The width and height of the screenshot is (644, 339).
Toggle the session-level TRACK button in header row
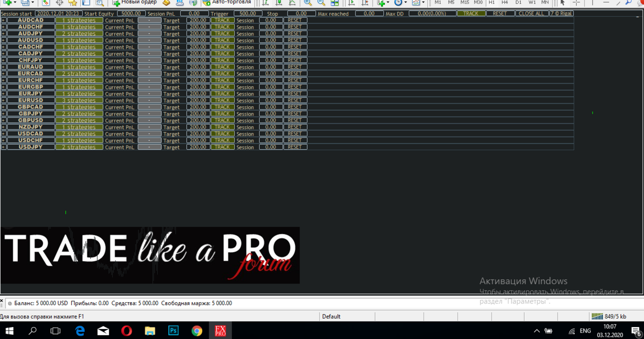tap(471, 13)
